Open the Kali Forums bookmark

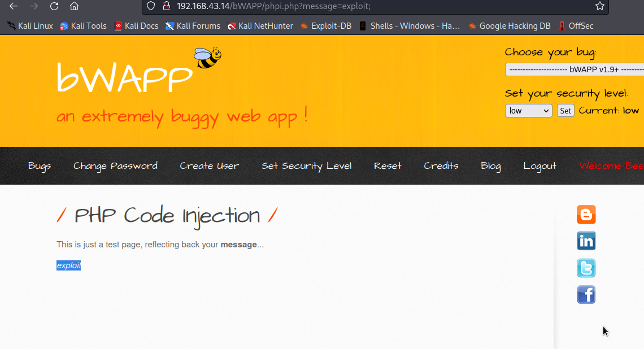click(193, 26)
